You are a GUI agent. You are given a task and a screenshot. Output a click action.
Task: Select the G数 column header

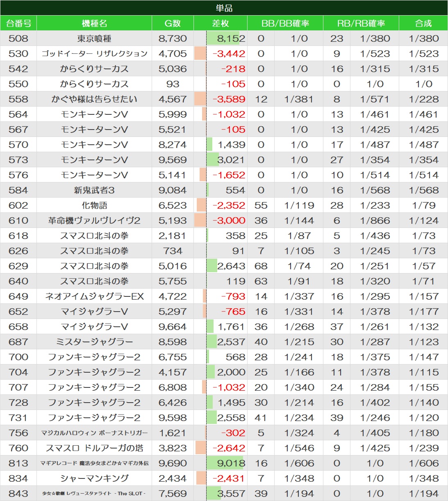[173, 23]
